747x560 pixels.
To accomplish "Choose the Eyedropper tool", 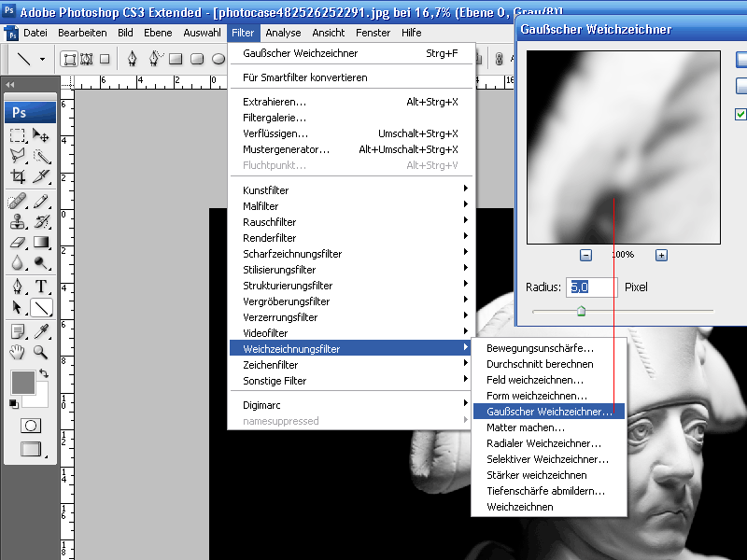I will (41, 330).
